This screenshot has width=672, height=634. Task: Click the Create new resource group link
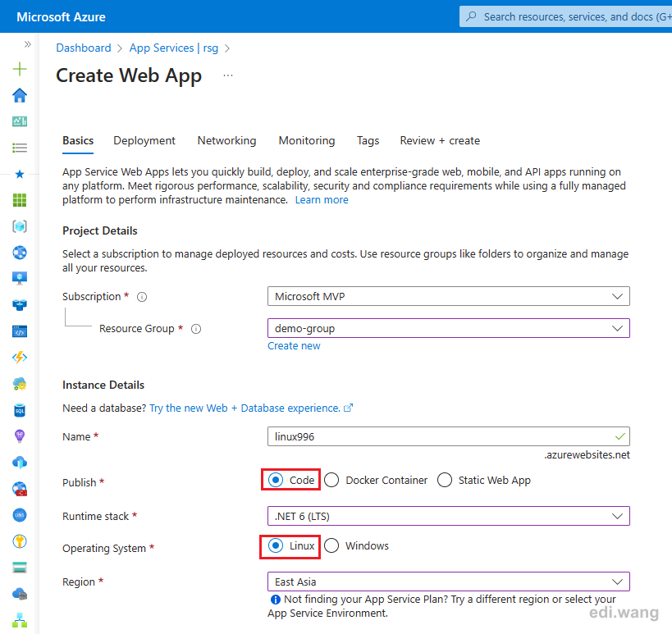point(294,346)
